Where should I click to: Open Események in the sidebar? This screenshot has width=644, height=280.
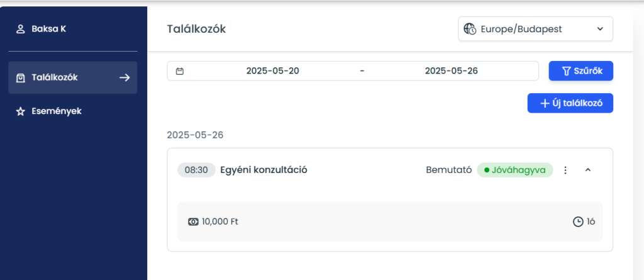(57, 111)
